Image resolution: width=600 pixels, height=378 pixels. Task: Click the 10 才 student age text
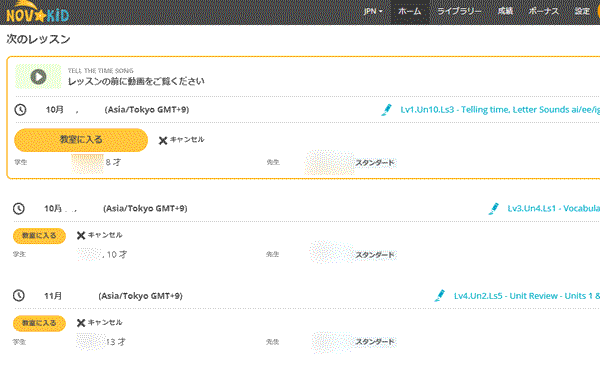117,254
